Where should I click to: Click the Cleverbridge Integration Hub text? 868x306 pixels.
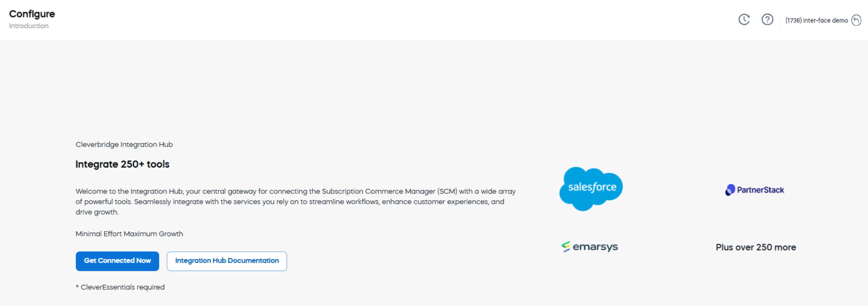pos(124,145)
